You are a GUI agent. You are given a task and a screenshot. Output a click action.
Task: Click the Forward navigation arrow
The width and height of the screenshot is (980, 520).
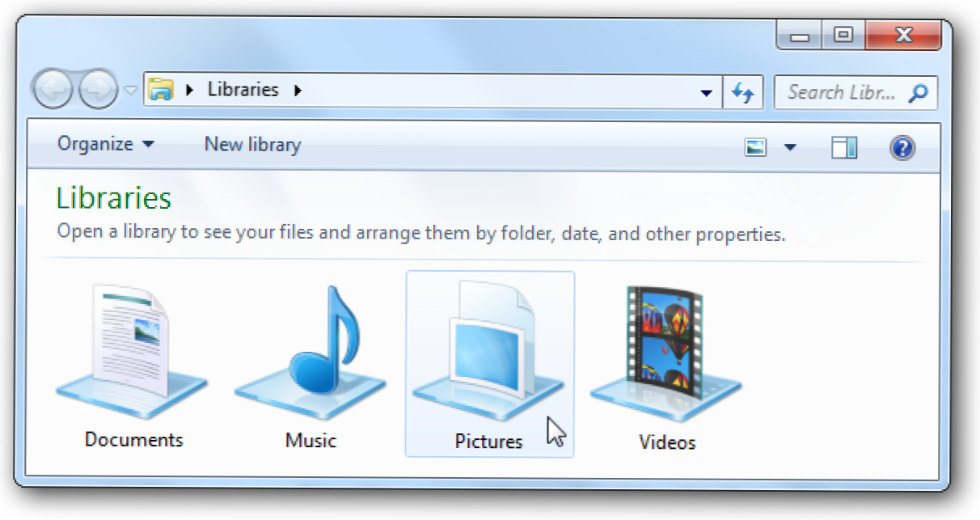pos(98,91)
